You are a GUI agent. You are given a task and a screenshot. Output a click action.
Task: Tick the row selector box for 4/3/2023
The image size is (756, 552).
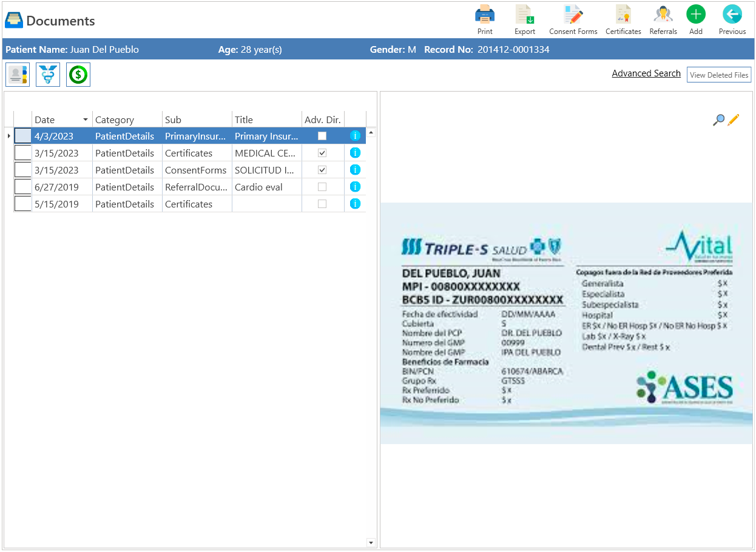(x=22, y=136)
